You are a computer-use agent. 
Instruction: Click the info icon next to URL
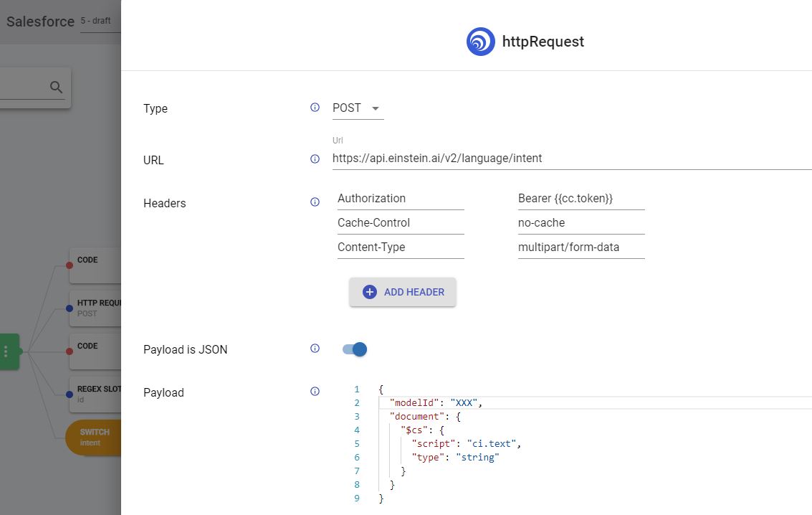pos(315,159)
